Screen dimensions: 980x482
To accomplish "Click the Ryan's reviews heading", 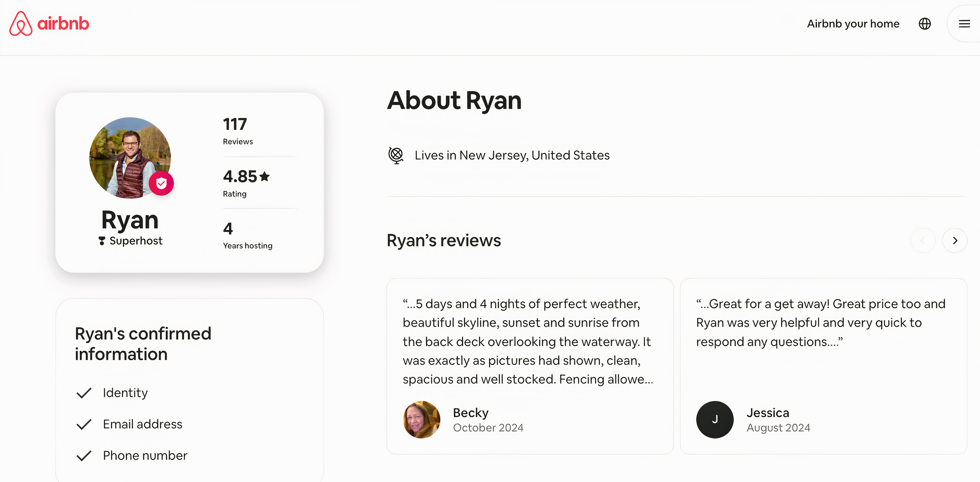I will [x=444, y=240].
